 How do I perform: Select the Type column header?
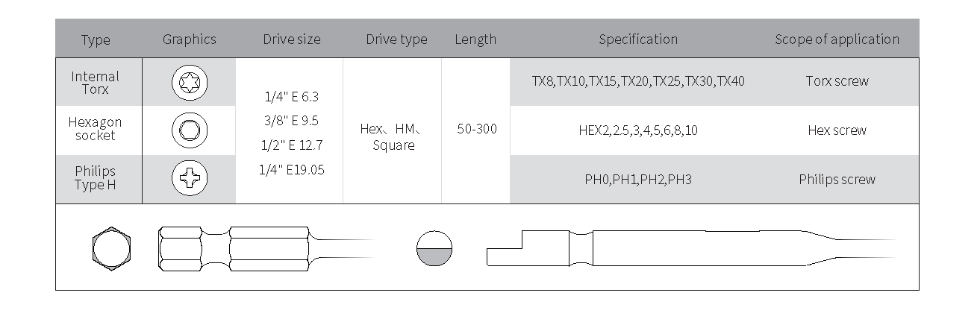pos(96,40)
